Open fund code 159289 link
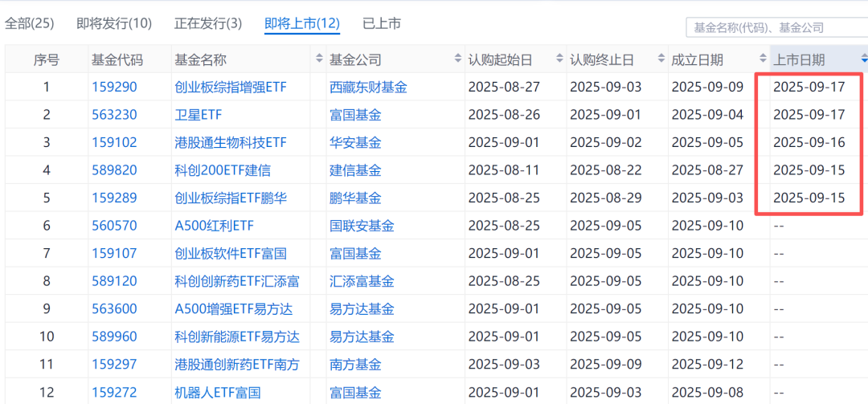The width and height of the screenshot is (868, 404). 114,198
